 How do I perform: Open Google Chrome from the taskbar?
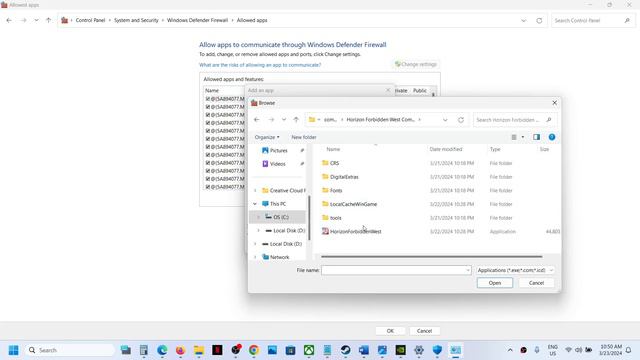[254, 350]
